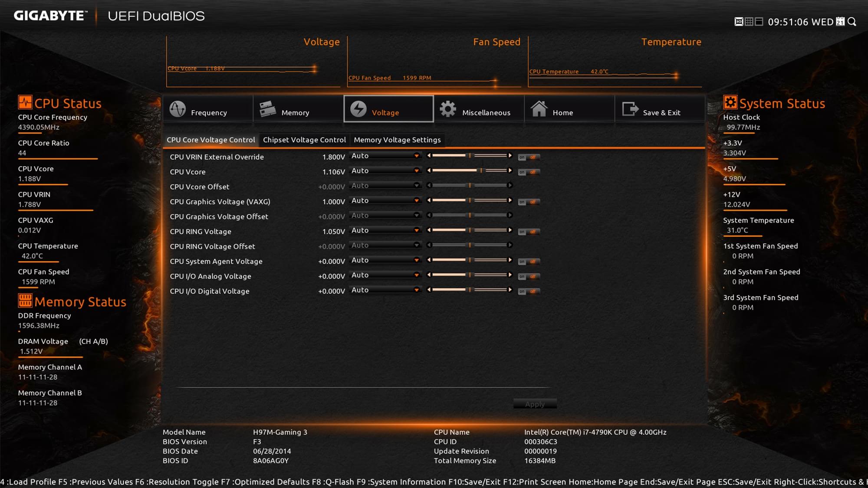Click the Apply button
Screen dimensions: 868x488
[535, 404]
